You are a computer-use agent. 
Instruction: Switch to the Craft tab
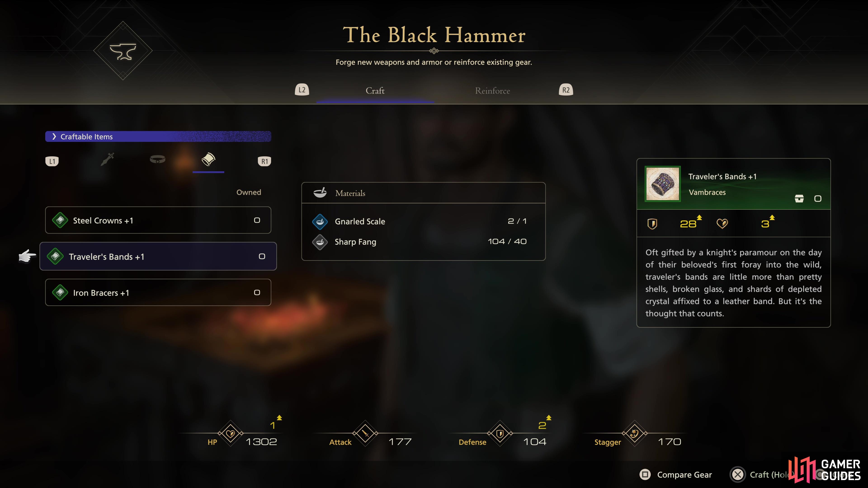coord(375,91)
